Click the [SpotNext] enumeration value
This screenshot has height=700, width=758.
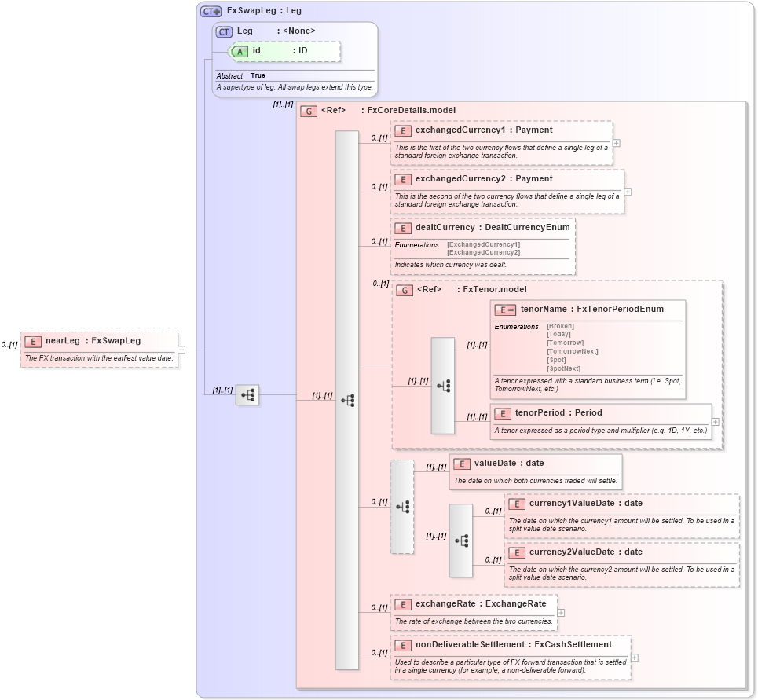[x=564, y=368]
